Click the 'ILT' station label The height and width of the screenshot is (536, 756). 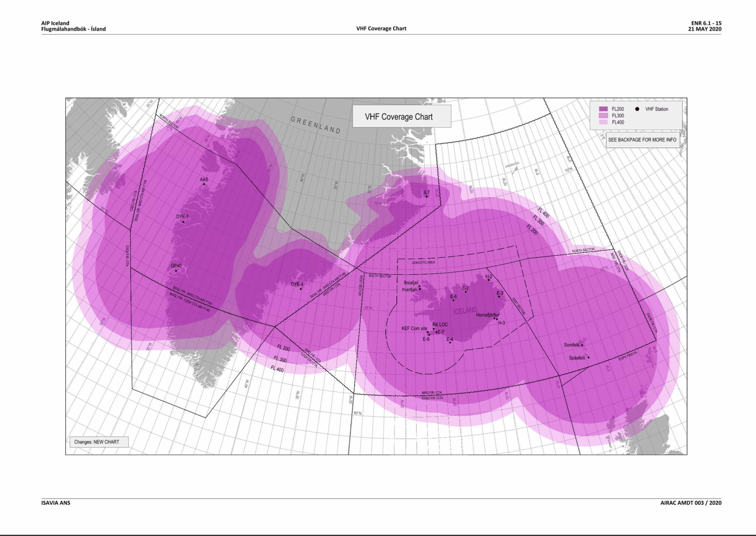pyautogui.click(x=427, y=192)
